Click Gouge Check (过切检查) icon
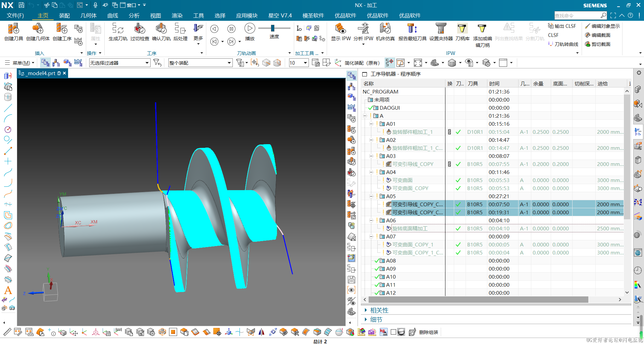The height and width of the screenshot is (344, 644). click(140, 29)
